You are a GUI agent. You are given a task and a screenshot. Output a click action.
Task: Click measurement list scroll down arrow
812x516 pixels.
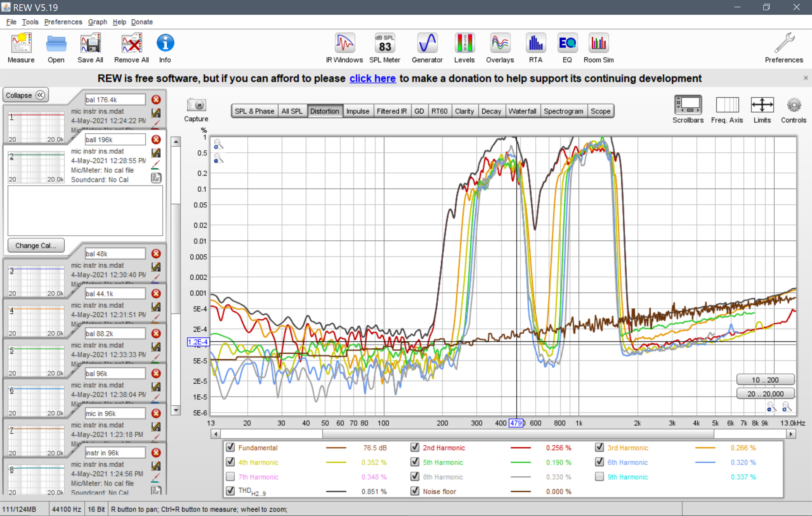[x=176, y=410]
